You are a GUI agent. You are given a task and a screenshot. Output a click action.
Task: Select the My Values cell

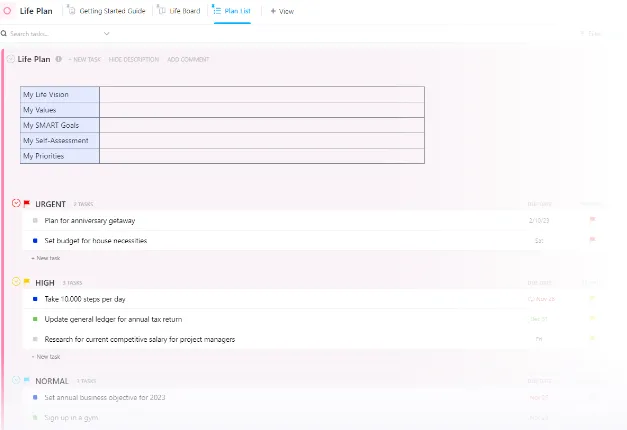coord(60,110)
